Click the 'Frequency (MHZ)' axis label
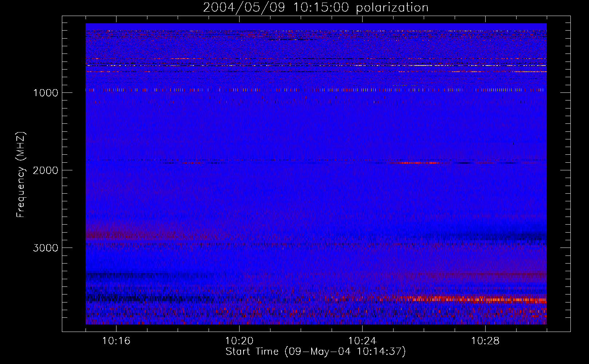Screen dimensions: 589x364 click(x=21, y=175)
